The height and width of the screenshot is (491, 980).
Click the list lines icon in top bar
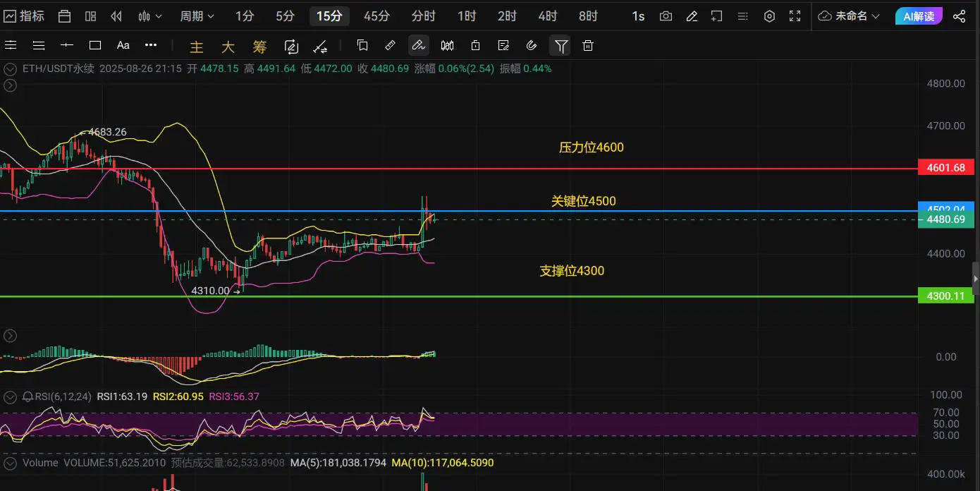click(x=742, y=16)
